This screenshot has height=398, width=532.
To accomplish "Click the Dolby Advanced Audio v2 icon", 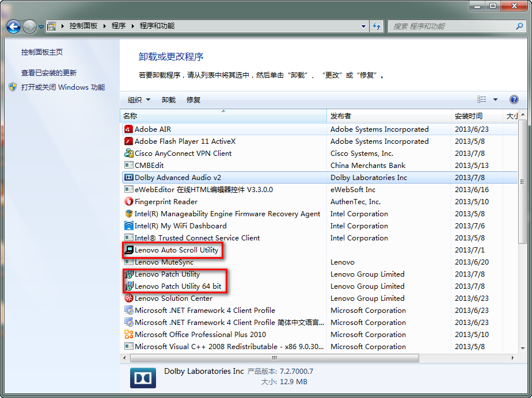I will pos(128,177).
